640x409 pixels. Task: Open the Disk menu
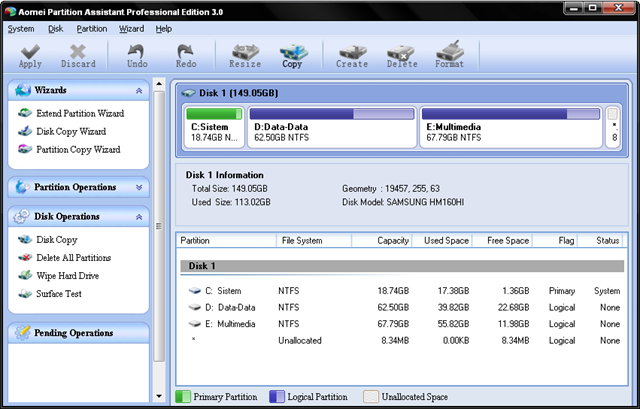tap(56, 29)
